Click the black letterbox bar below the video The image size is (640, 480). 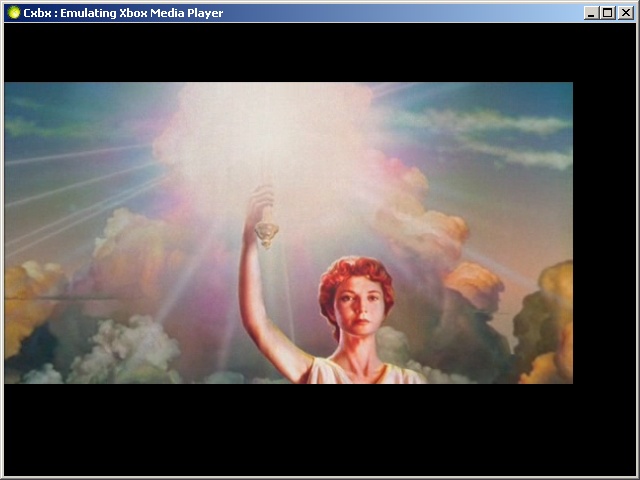pyautogui.click(x=300, y=430)
